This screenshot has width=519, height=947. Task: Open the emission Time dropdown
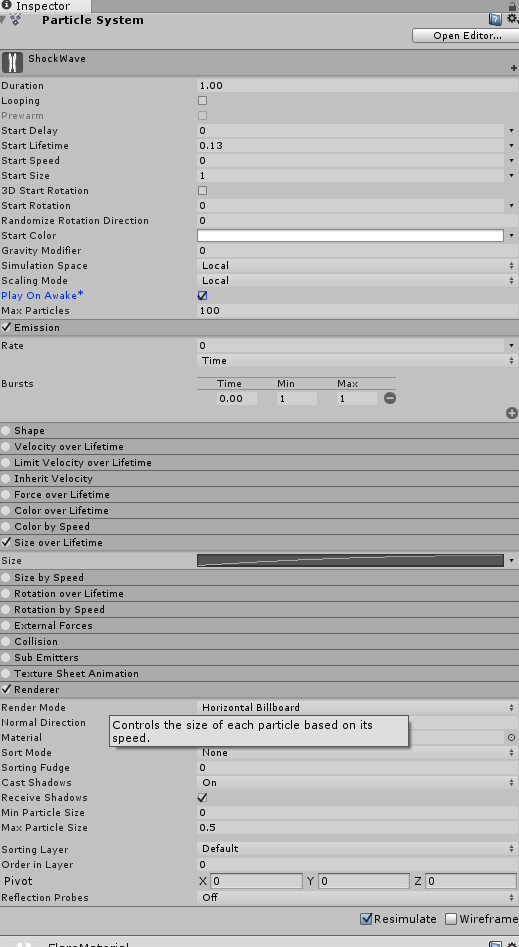pyautogui.click(x=357, y=361)
